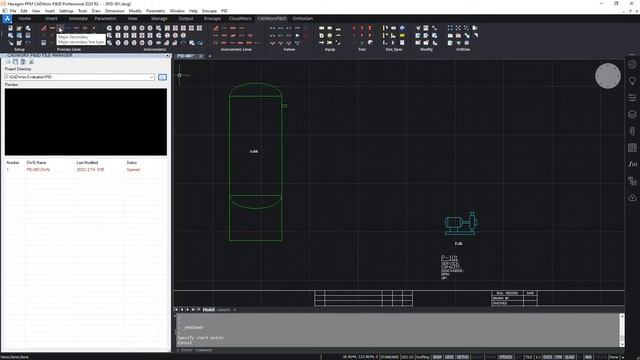Switch to the Annotate ribbon tab
This screenshot has width=640, height=360.
[78, 19]
